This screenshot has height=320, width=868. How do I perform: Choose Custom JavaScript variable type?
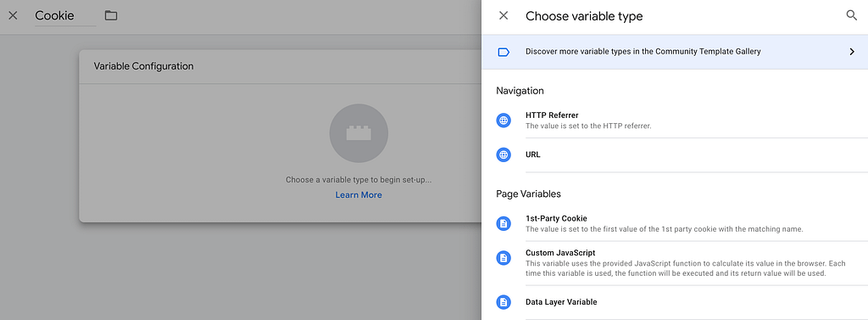coord(675,263)
